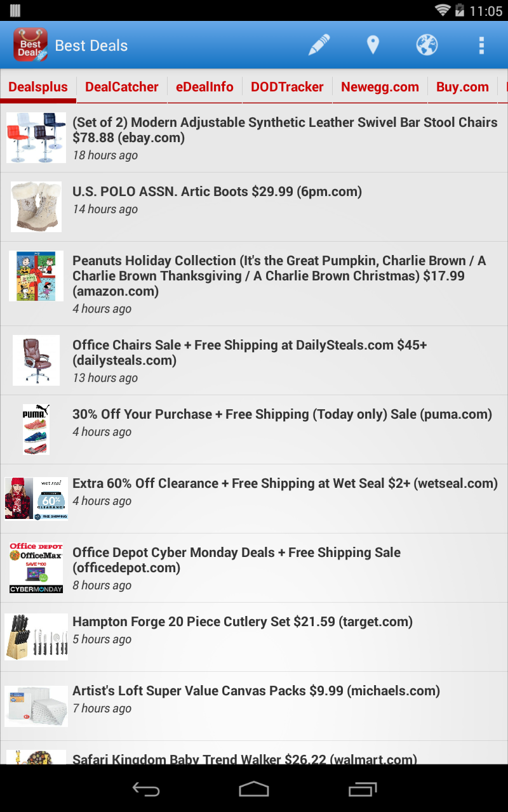The width and height of the screenshot is (508, 812).
Task: Open the location pin icon
Action: point(373,45)
